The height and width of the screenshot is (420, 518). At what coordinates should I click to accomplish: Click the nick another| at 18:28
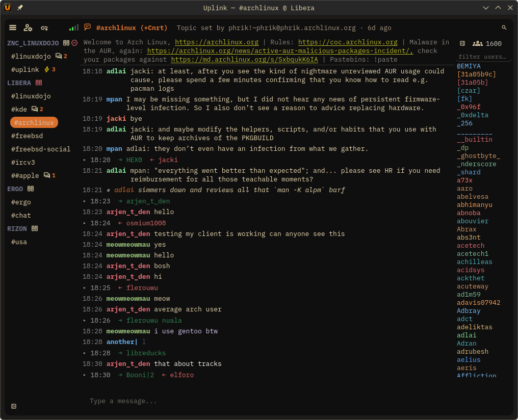pyautogui.click(x=122, y=342)
